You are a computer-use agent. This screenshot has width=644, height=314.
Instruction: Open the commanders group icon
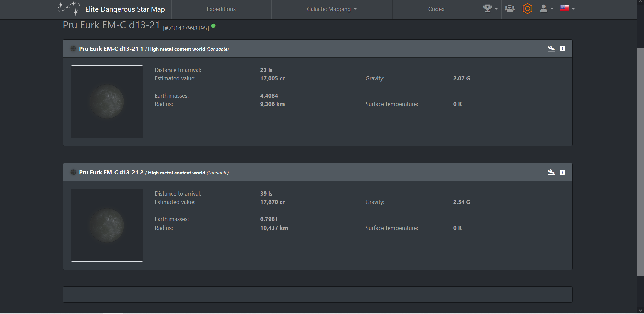tap(509, 9)
